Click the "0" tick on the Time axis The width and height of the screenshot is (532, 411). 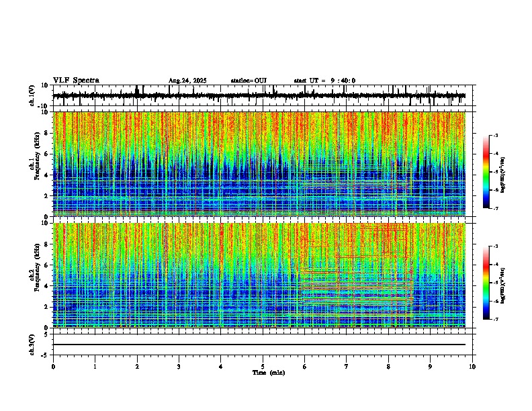tap(53, 367)
